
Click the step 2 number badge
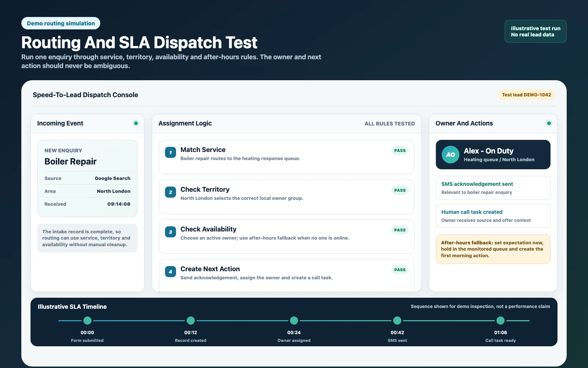coord(171,192)
